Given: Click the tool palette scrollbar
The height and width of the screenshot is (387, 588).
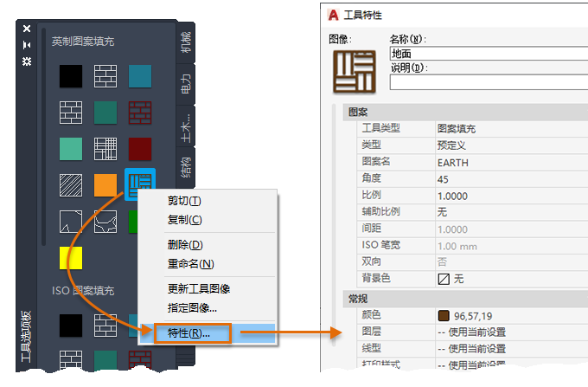Looking at the screenshot, I should pyautogui.click(x=44, y=137).
